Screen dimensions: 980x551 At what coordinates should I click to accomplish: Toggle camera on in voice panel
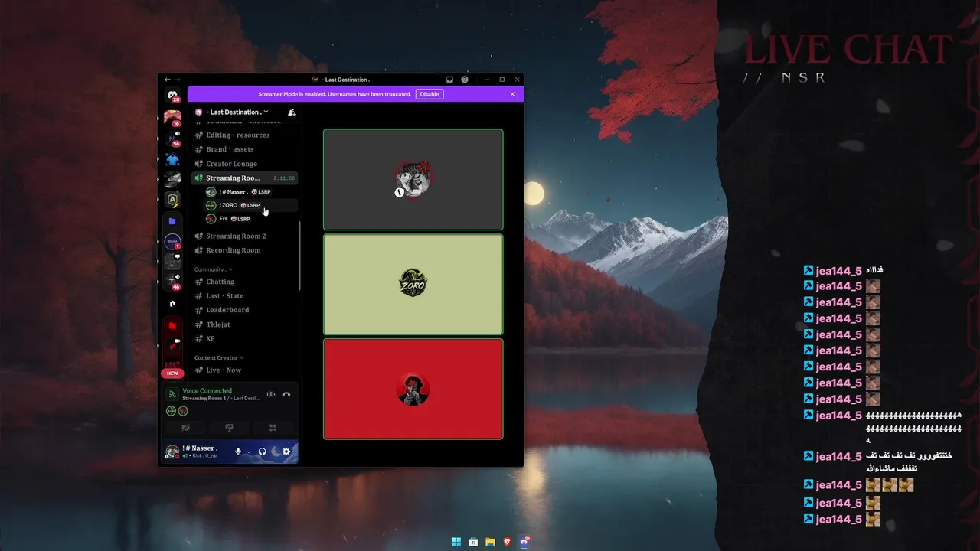[x=185, y=428]
